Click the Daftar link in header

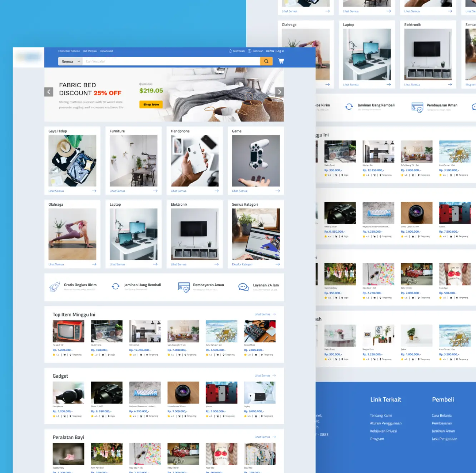(x=270, y=51)
